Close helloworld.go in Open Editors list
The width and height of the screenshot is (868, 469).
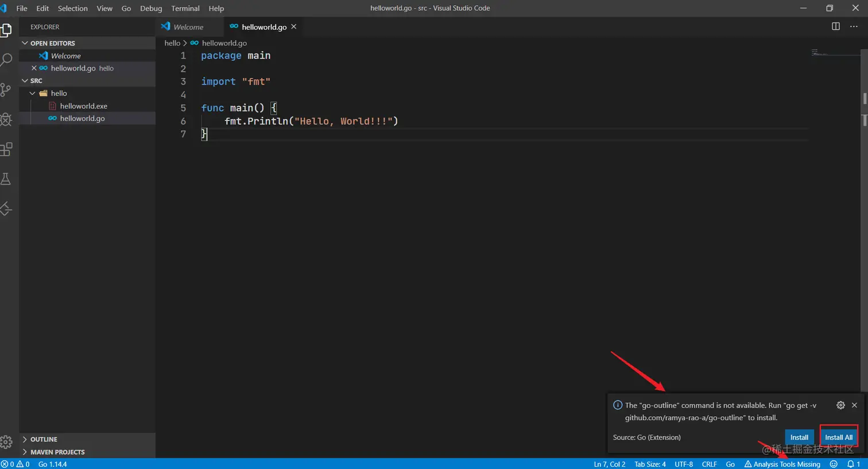tap(34, 68)
